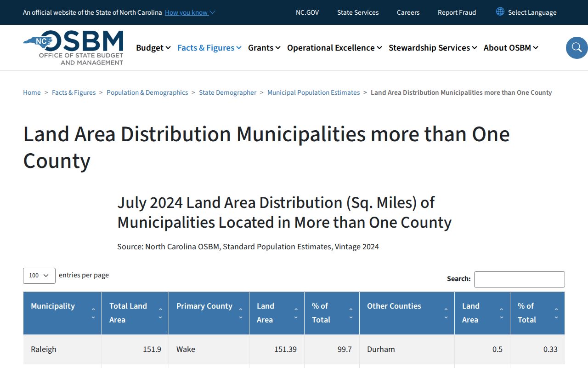
Task: Sort by the Total Land Area column arrows
Action: click(x=160, y=313)
